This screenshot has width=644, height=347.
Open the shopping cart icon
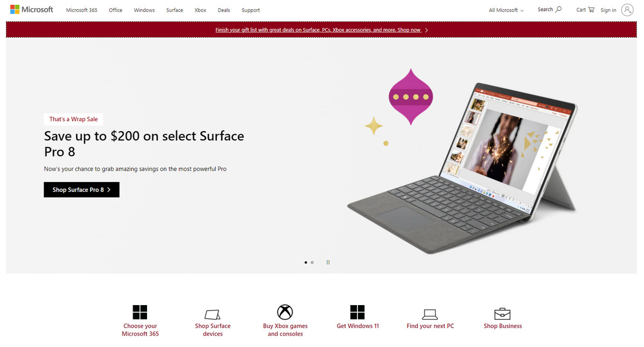click(x=591, y=10)
